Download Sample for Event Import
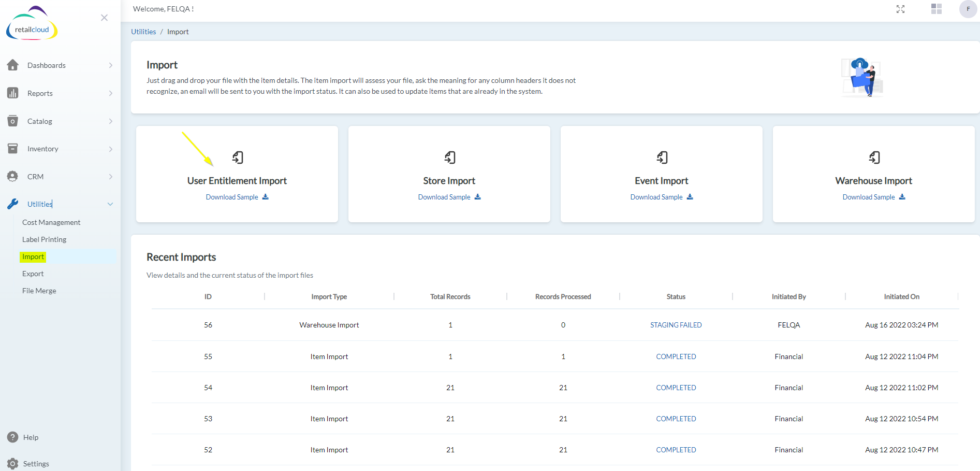The image size is (980, 471). 656,197
